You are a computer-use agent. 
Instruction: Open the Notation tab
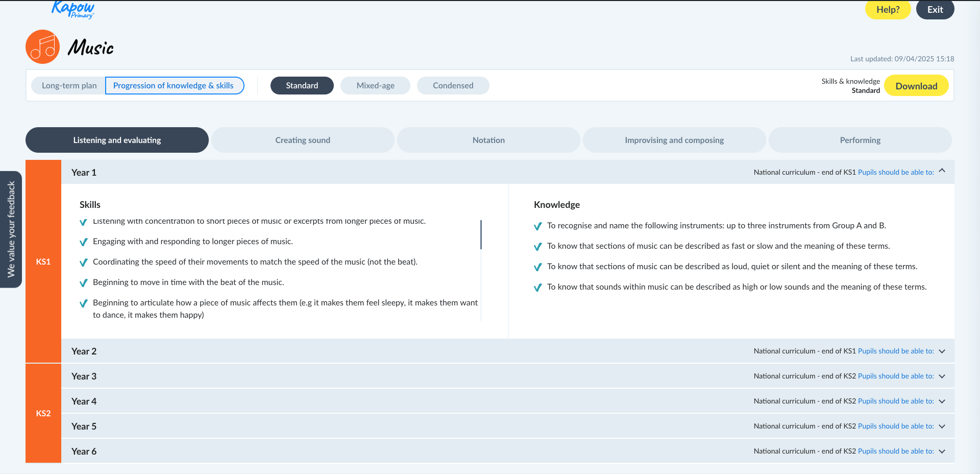tap(488, 140)
